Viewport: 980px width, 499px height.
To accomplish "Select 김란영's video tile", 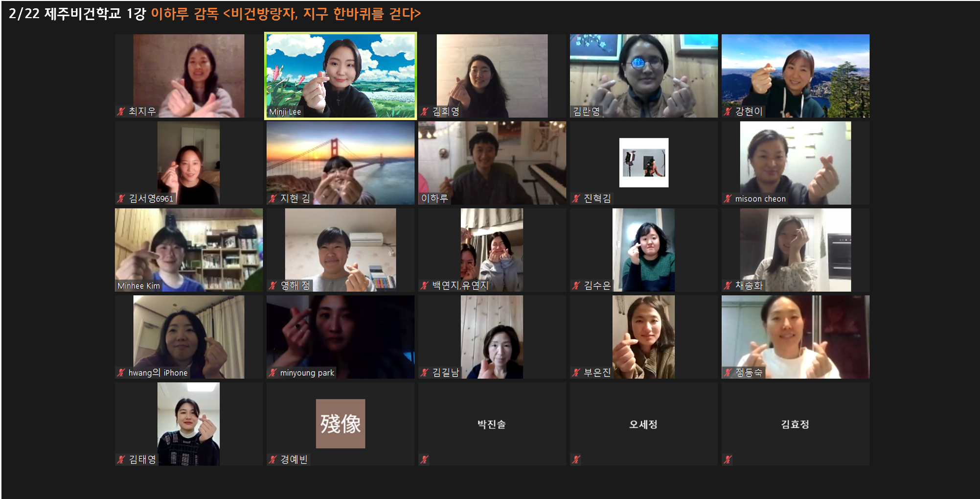I will 644,76.
